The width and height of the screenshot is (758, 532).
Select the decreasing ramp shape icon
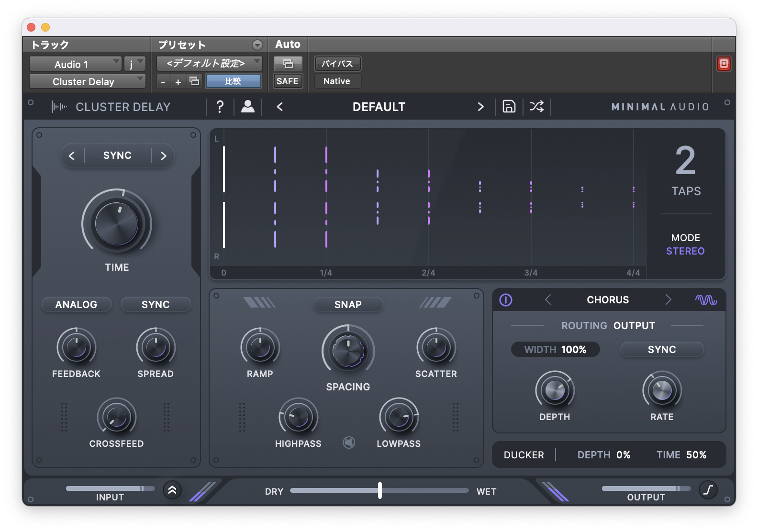tap(259, 302)
